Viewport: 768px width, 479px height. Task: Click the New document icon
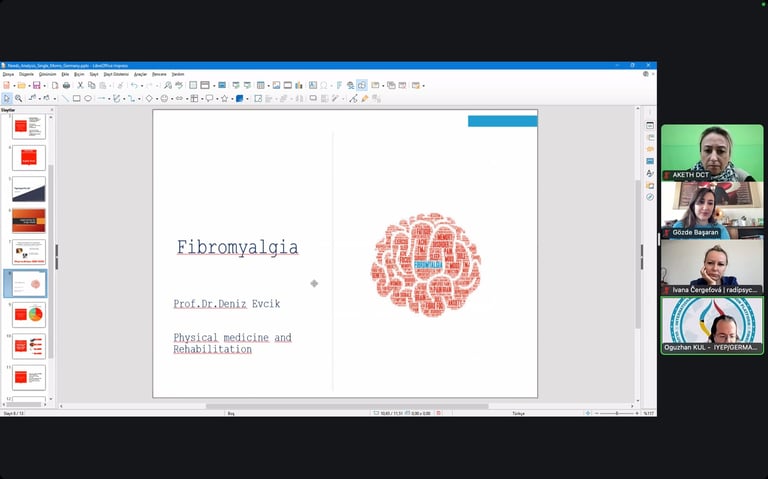point(7,85)
